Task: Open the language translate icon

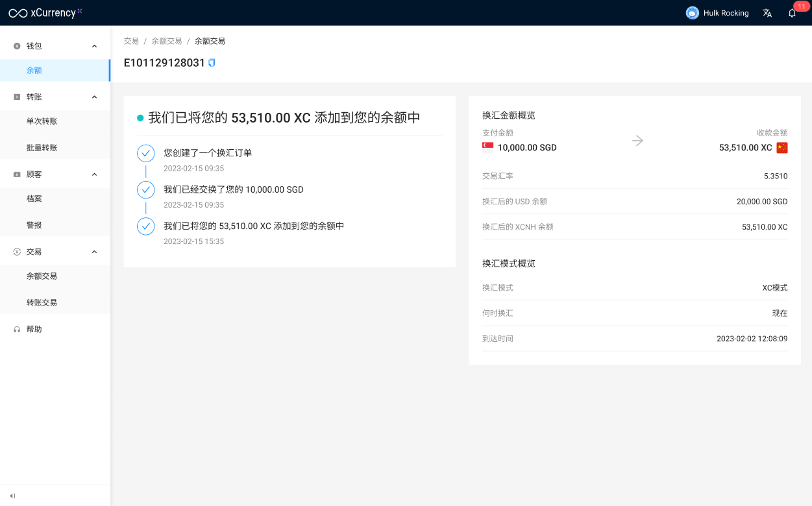Action: point(767,13)
